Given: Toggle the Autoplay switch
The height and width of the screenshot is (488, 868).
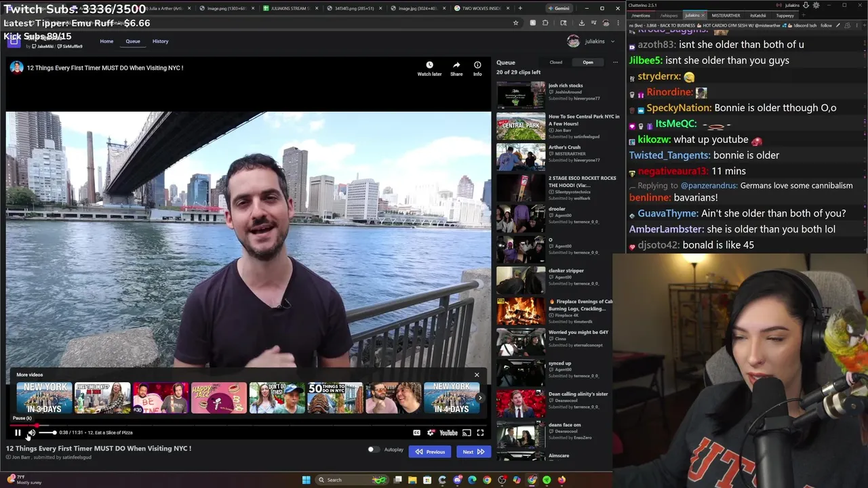Looking at the screenshot, I should [373, 449].
